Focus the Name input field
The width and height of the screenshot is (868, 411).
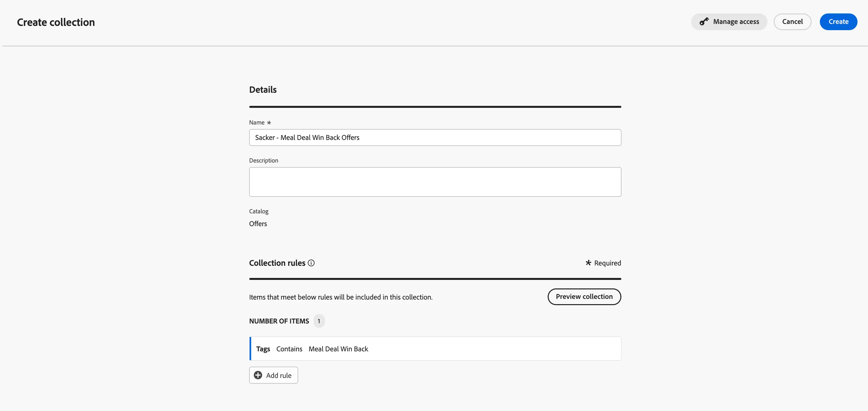435,138
